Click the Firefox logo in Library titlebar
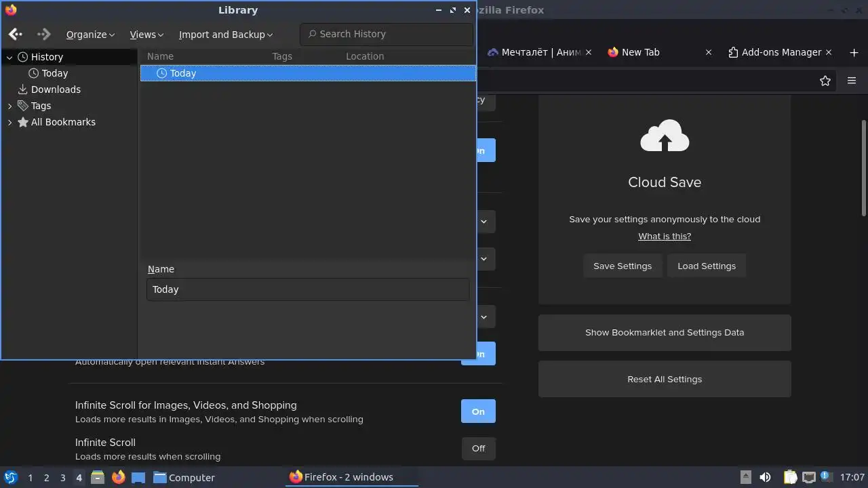Screen dimensions: 868x488 (10, 10)
